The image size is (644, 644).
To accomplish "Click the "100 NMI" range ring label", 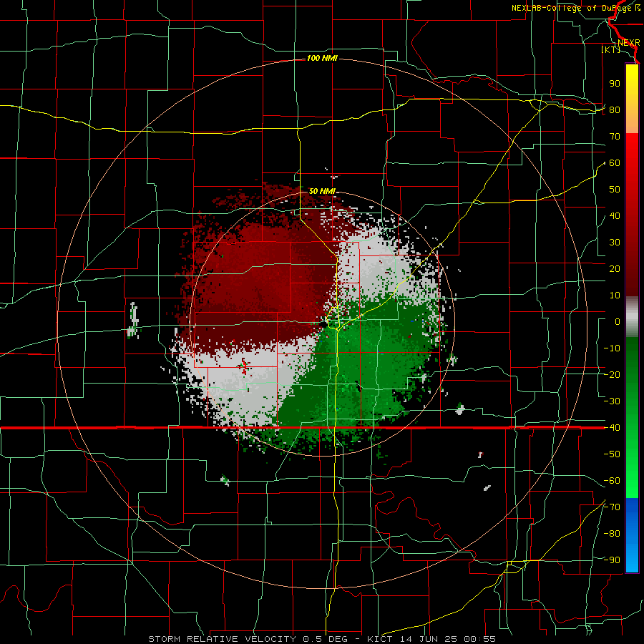I will (322, 59).
